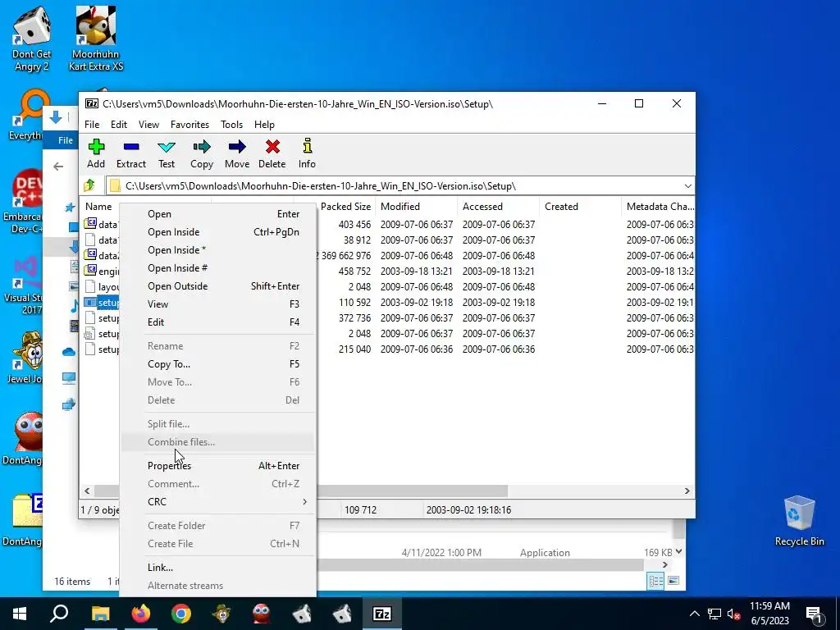Launch Firefox from the taskbar
Viewport: 840px width, 630px height.
pyautogui.click(x=141, y=614)
